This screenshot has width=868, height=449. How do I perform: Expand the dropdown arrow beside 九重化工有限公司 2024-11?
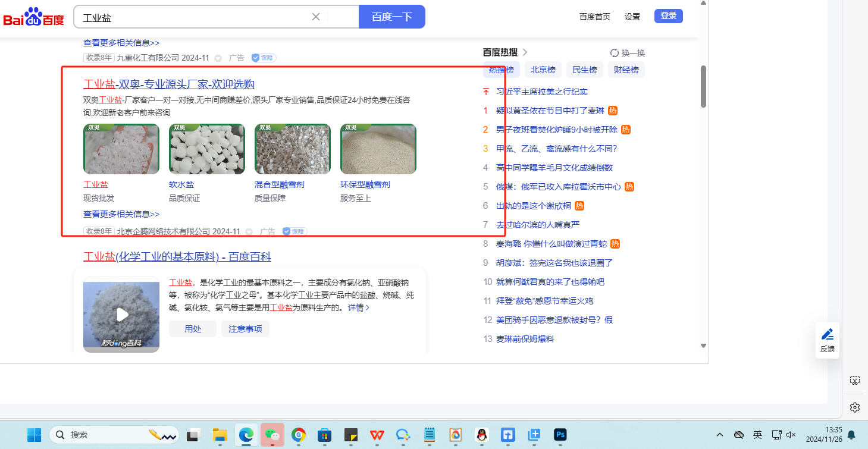click(x=218, y=58)
